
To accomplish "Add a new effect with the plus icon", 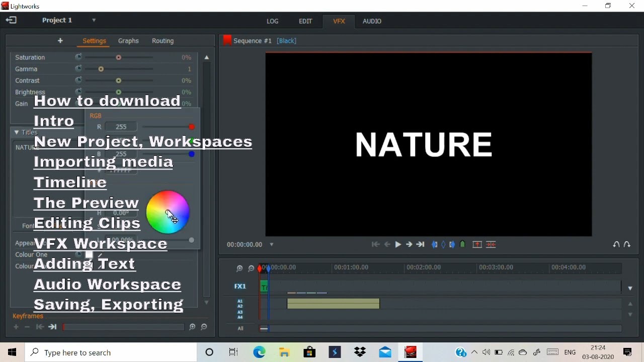I will click(60, 41).
